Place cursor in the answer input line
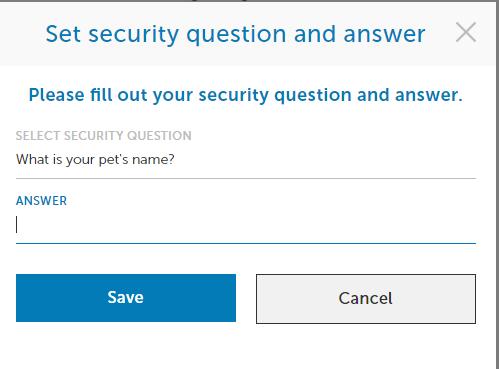The image size is (499, 369). pyautogui.click(x=246, y=225)
